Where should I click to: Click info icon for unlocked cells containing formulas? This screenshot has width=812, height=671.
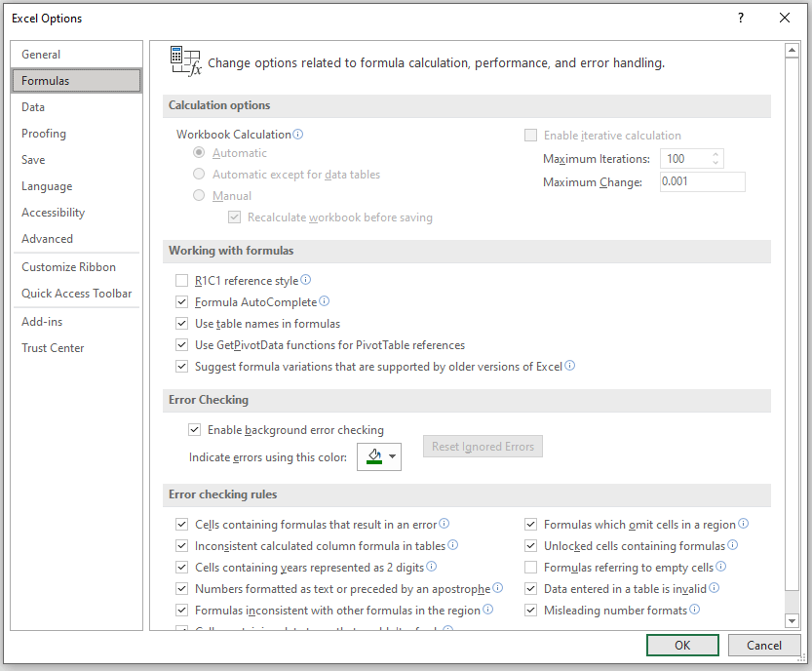tap(732, 545)
